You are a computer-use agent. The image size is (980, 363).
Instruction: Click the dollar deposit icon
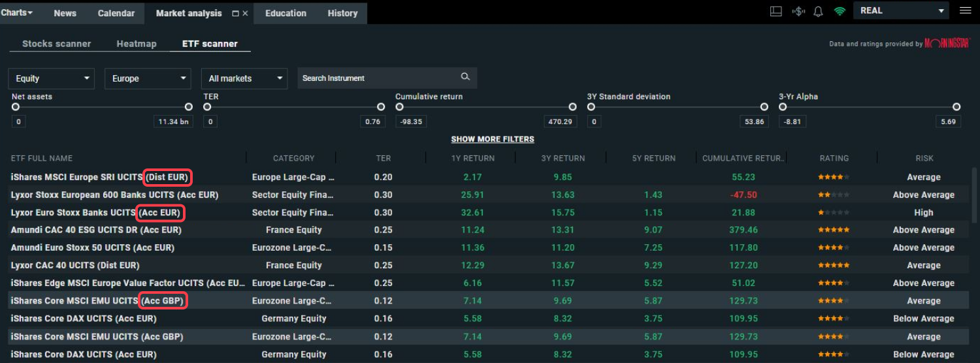(x=798, y=11)
